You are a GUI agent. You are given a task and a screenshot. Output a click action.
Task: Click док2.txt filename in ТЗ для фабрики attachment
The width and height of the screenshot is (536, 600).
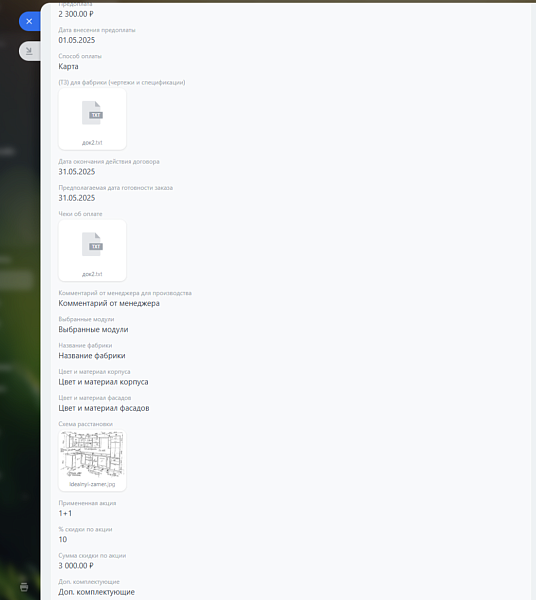(92, 142)
